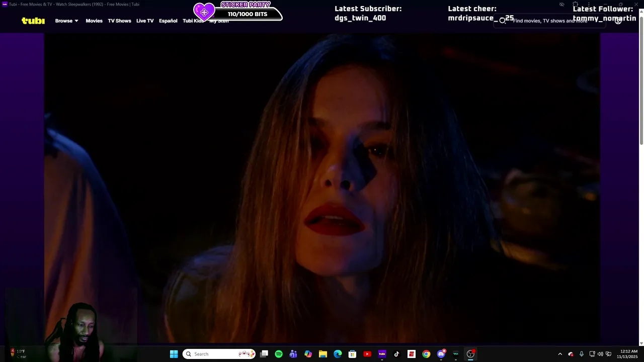The image size is (644, 362).
Task: Open File Explorer from taskbar
Action: click(x=323, y=354)
